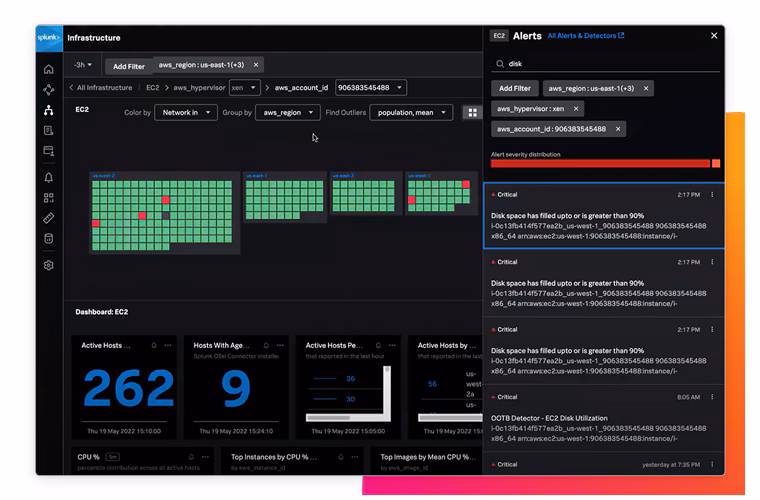The height and width of the screenshot is (500, 760).
Task: Open Dashboards grid icon in sidebar
Action: point(49,198)
